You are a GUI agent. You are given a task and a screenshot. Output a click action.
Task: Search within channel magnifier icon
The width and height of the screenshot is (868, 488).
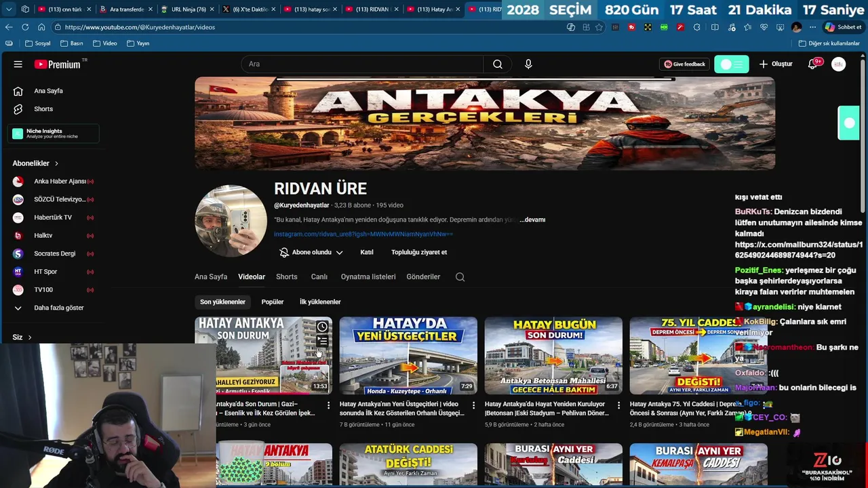[x=460, y=277]
